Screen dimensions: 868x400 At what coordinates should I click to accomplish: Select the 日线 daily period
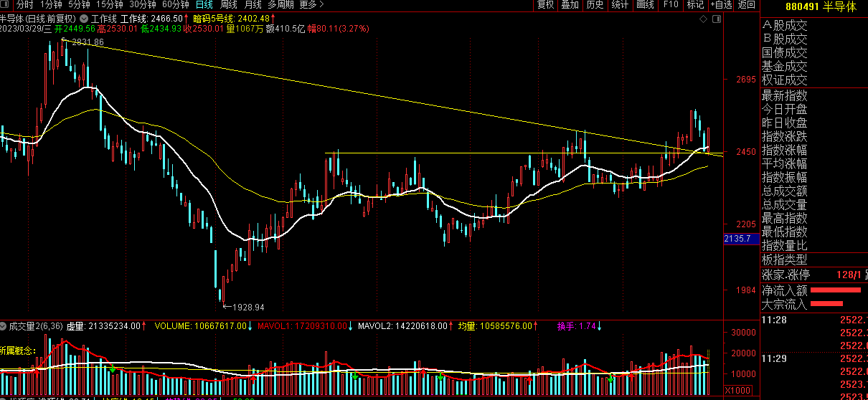tap(204, 4)
